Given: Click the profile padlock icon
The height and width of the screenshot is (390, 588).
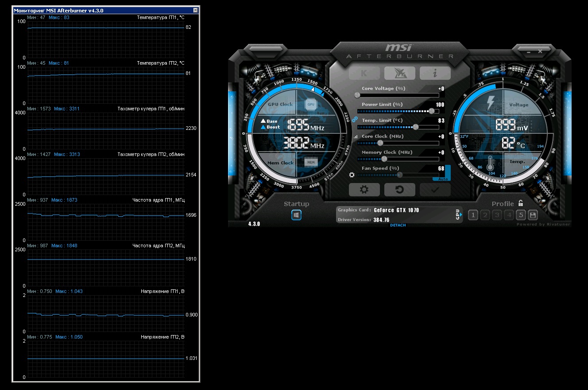Looking at the screenshot, I should [x=521, y=203].
